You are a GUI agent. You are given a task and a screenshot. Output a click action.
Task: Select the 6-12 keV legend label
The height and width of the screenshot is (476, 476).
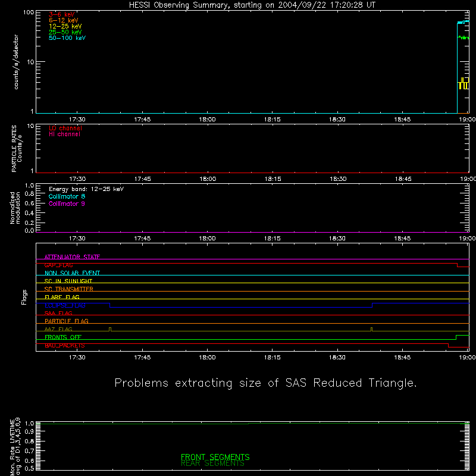click(x=64, y=20)
